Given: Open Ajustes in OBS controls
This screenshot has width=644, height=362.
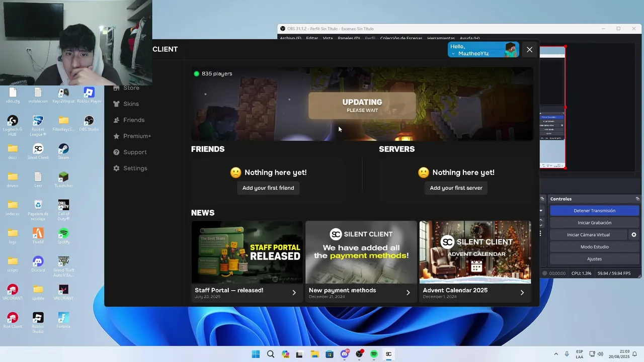Looking at the screenshot, I should pos(594,259).
